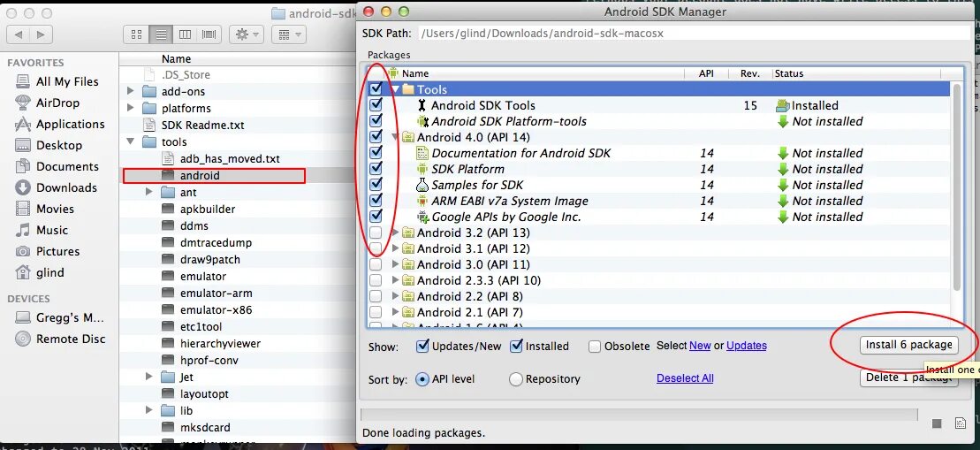The image size is (980, 450).
Task: Click the Documentation for Android SDK icon
Action: [x=422, y=153]
